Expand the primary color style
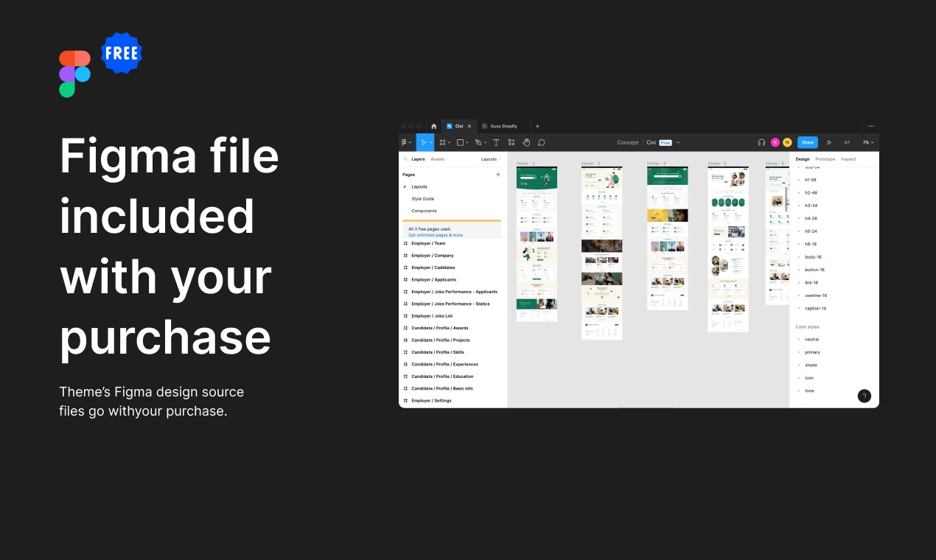The width and height of the screenshot is (936, 560). (799, 352)
